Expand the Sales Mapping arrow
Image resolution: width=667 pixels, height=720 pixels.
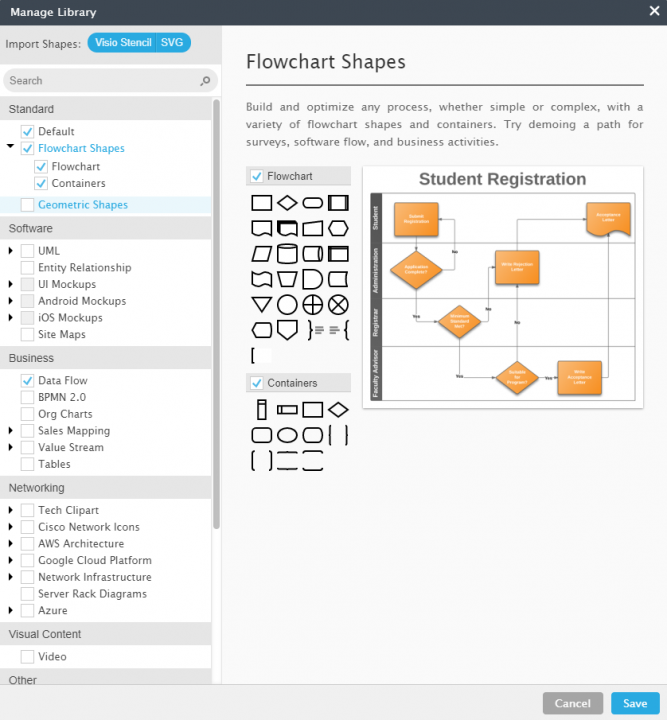click(x=11, y=430)
